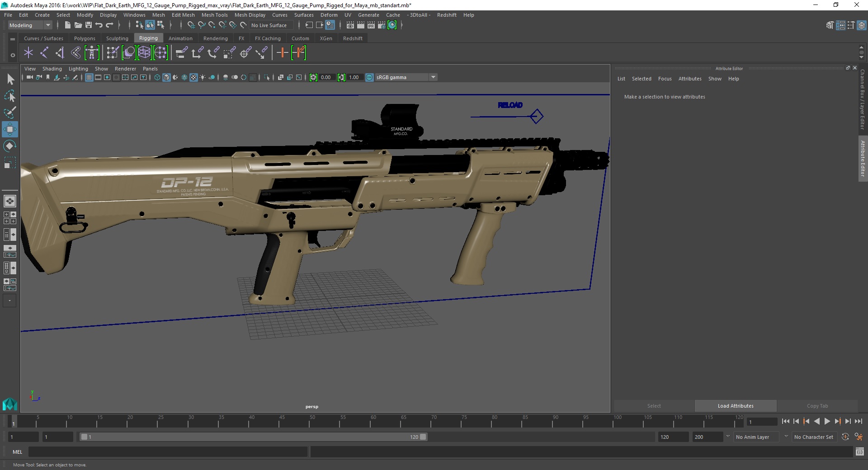Click the Save Scene icon
This screenshot has height=470, width=868.
89,25
